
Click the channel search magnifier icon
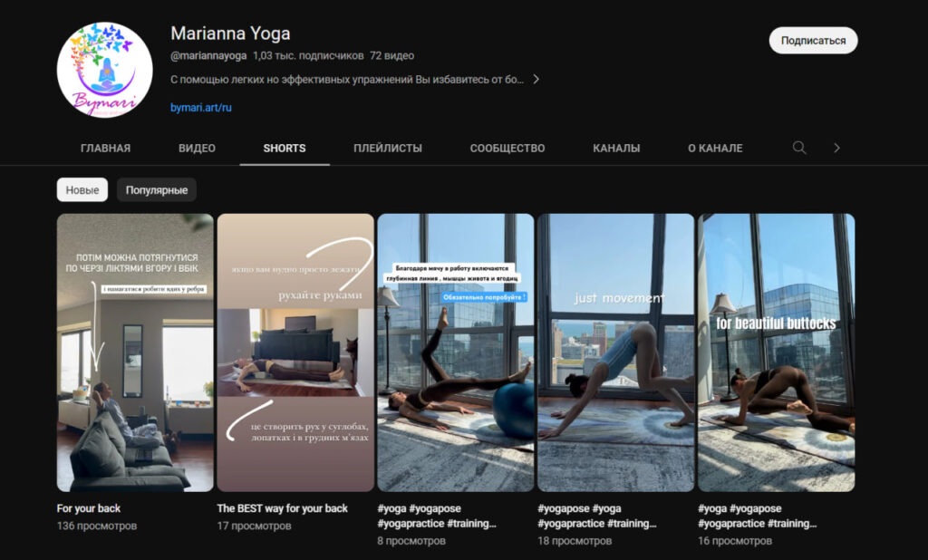coord(798,148)
